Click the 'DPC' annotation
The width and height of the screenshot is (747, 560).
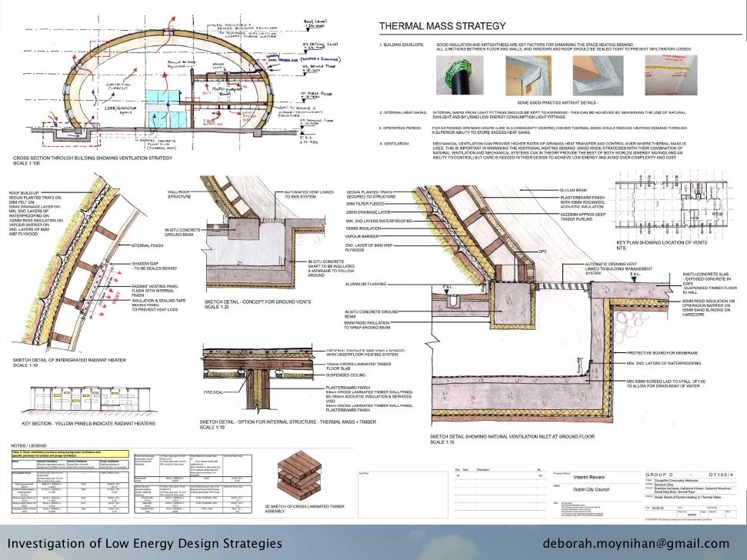[x=542, y=252]
